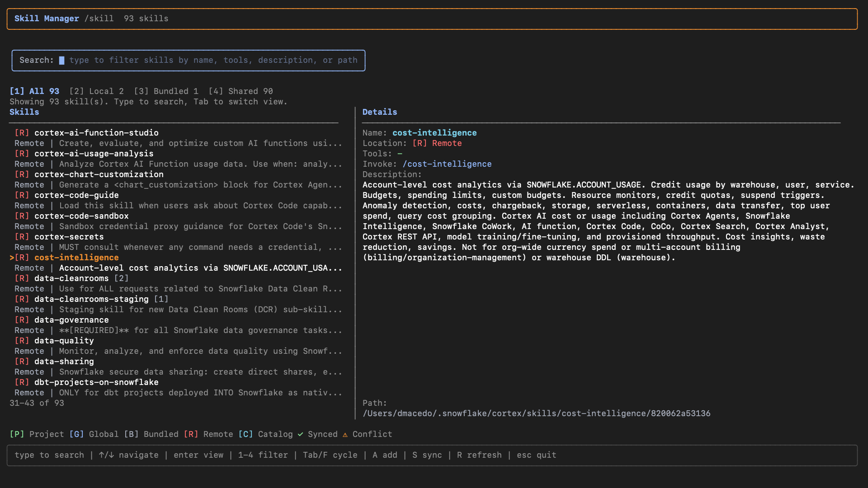Click the [R] Remote legend marker
868x488 pixels.
[x=208, y=434]
